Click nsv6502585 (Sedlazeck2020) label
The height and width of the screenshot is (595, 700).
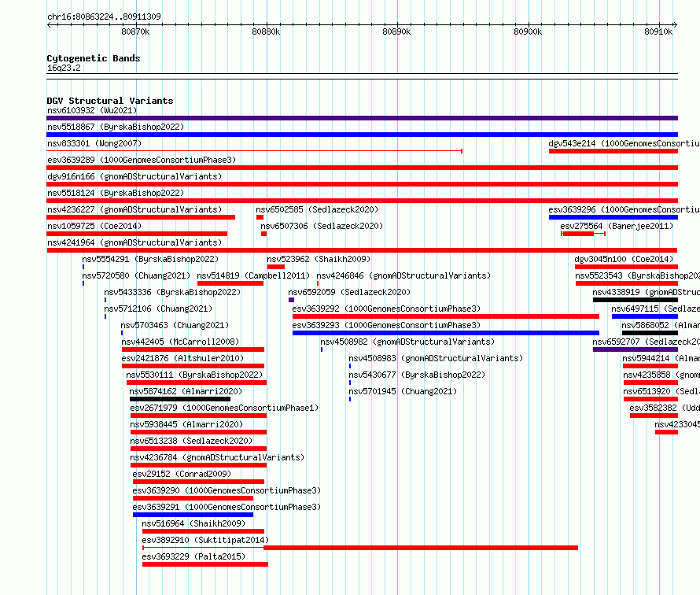coord(317,209)
